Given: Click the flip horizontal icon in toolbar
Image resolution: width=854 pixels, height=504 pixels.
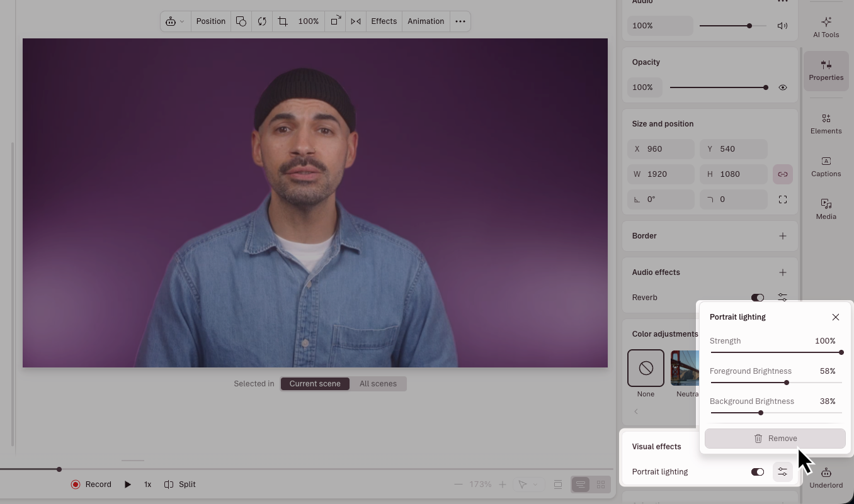Looking at the screenshot, I should (356, 21).
